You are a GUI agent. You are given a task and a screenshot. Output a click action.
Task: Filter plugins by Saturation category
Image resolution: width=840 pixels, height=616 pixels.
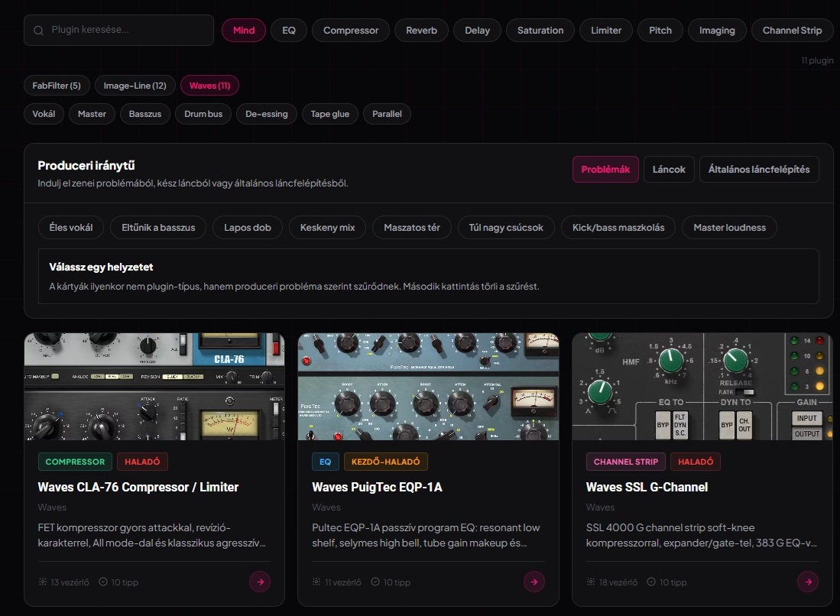click(x=540, y=31)
